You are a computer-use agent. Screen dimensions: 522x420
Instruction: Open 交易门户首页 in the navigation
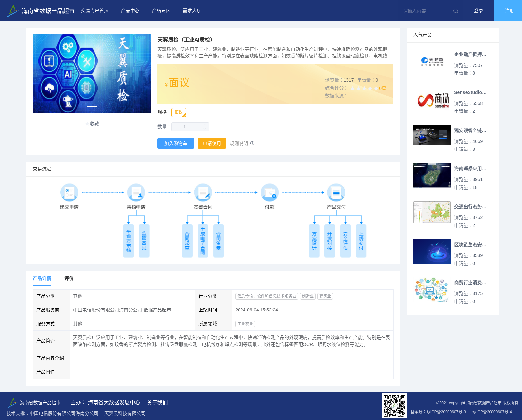pos(95,11)
